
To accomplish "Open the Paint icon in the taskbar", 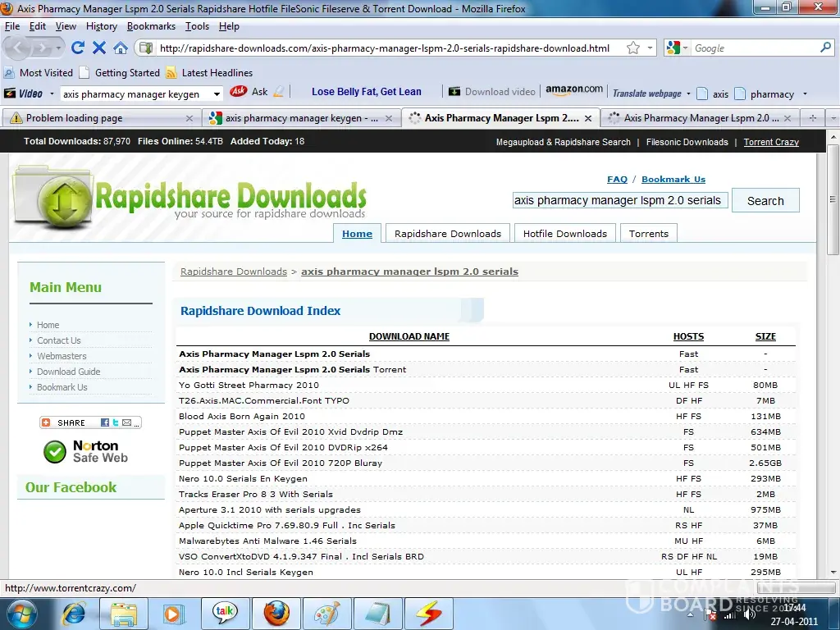I will pyautogui.click(x=326, y=613).
